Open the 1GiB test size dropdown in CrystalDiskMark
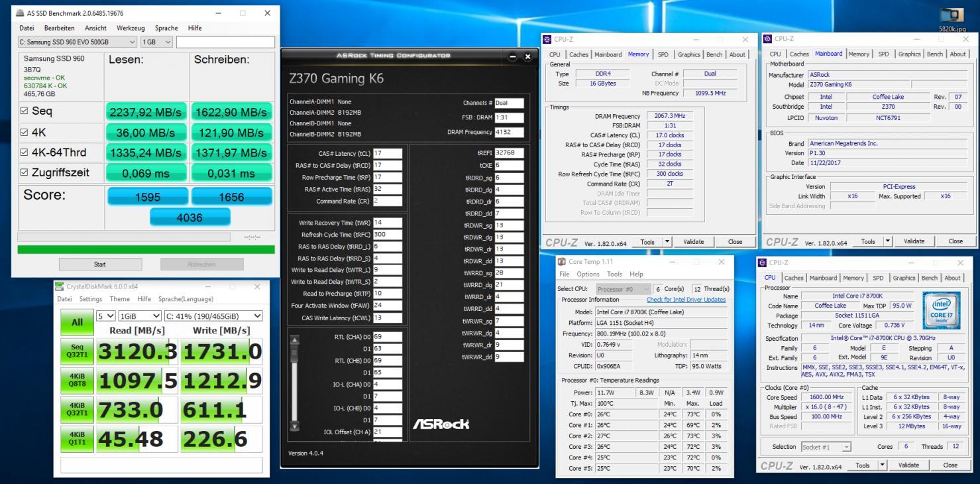This screenshot has width=980, height=484. [x=139, y=316]
